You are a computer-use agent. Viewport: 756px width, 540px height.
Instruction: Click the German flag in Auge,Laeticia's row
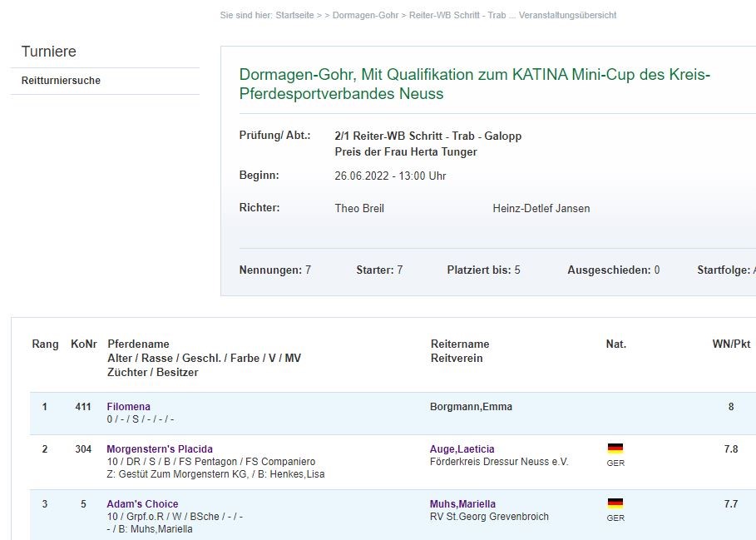pyautogui.click(x=615, y=448)
